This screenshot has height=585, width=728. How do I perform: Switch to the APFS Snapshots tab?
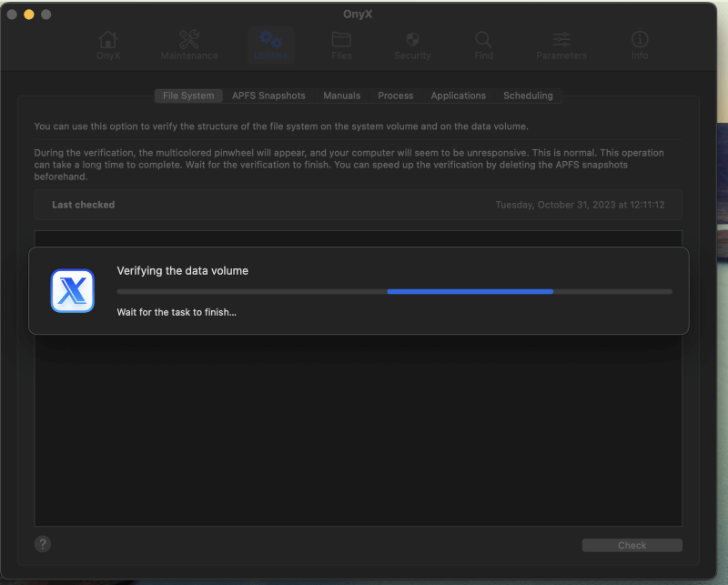pyautogui.click(x=268, y=96)
